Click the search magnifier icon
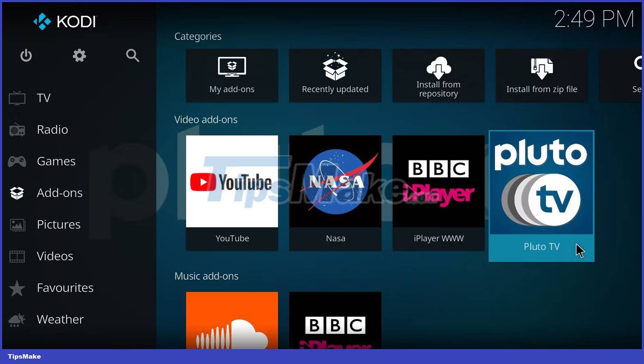The width and height of the screenshot is (644, 364). click(x=133, y=55)
